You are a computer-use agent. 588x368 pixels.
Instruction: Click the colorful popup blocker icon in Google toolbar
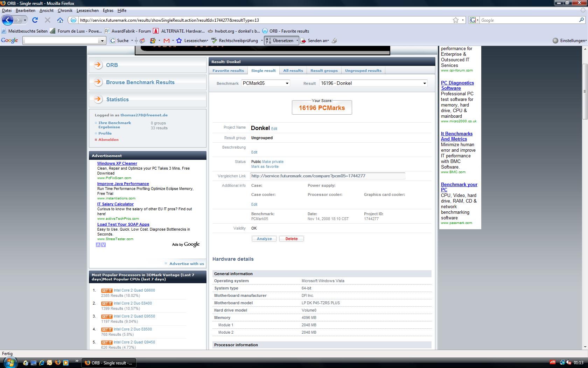(x=153, y=41)
